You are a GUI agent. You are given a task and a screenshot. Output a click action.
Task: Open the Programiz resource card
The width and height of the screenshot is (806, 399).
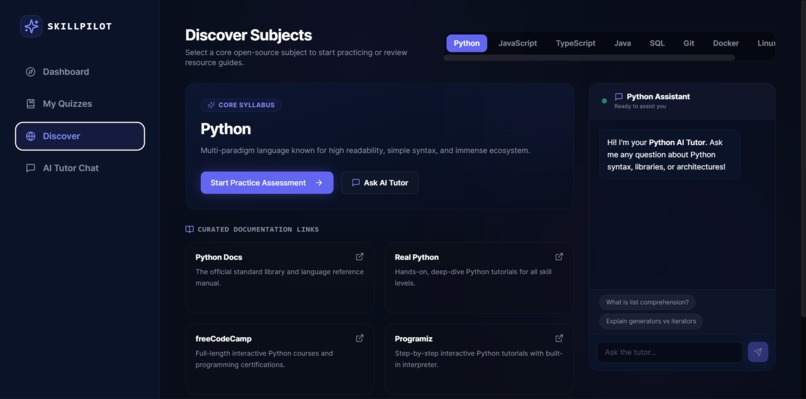point(479,359)
